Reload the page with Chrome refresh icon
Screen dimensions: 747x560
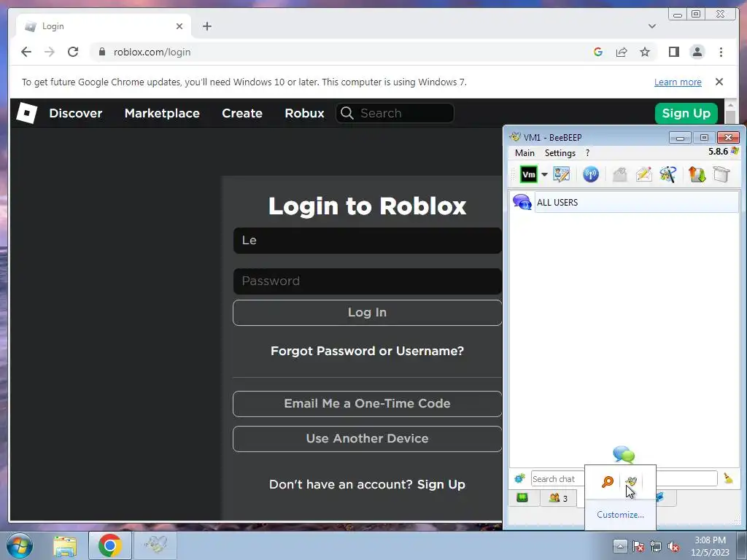73,52
